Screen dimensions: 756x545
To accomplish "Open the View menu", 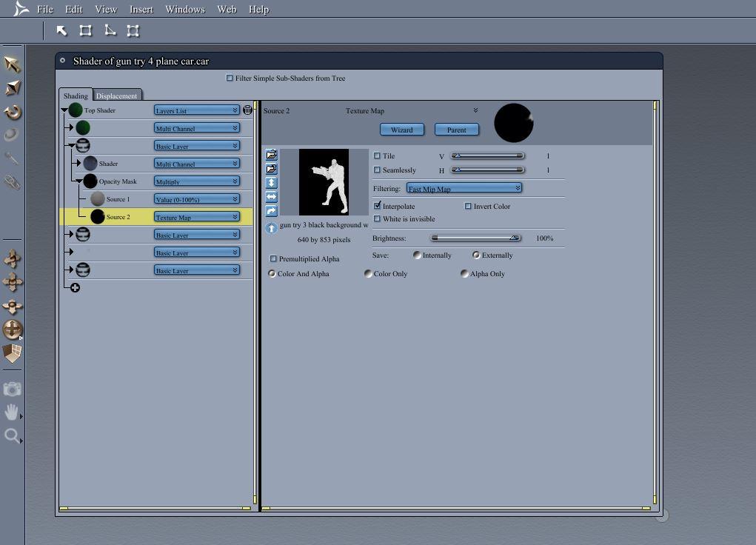I will (x=106, y=9).
